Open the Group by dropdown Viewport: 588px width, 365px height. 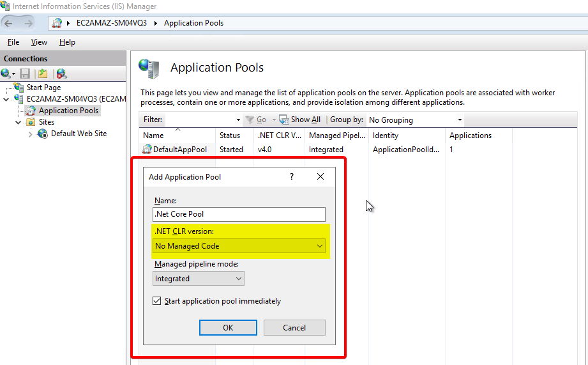point(415,120)
